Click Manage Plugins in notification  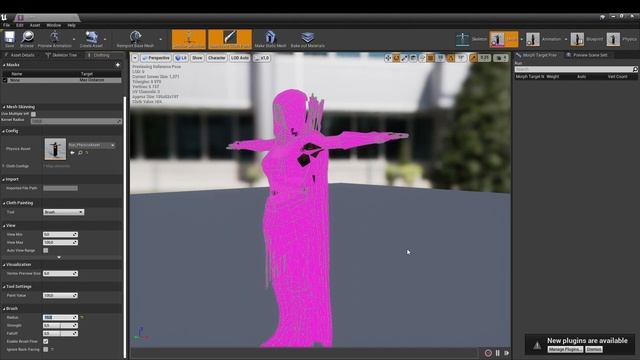565,349
